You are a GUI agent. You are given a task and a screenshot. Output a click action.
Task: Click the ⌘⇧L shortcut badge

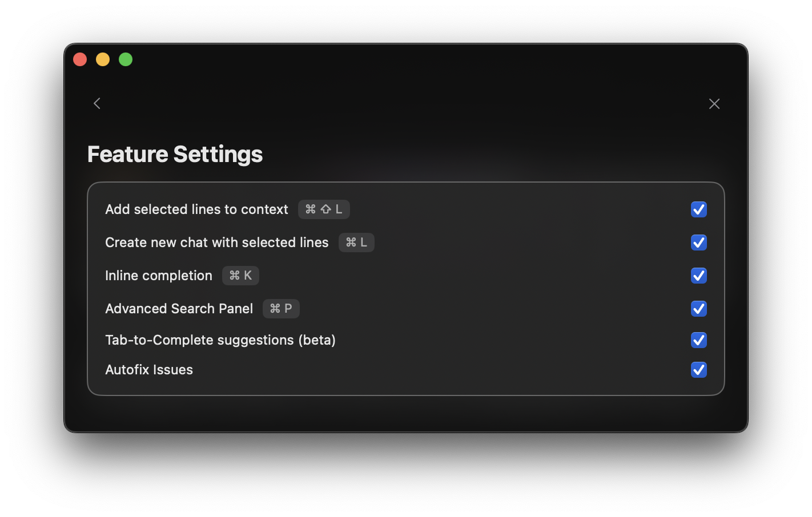[x=324, y=209]
